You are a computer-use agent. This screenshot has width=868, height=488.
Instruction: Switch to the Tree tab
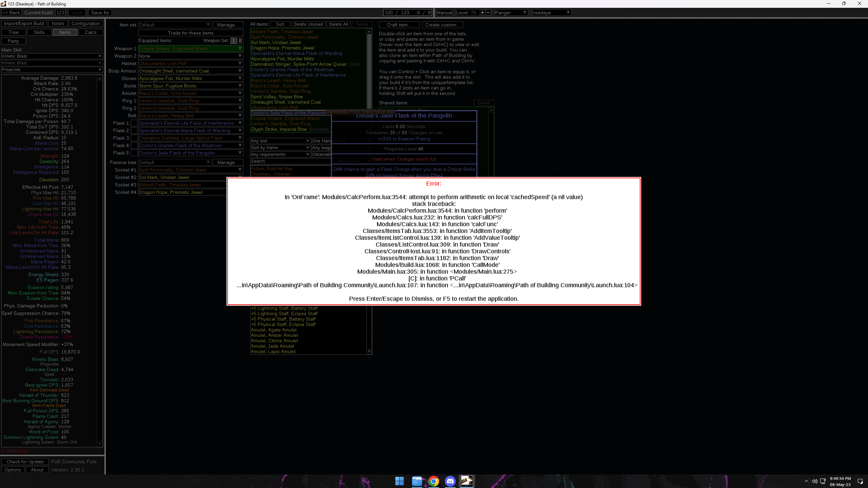(13, 32)
